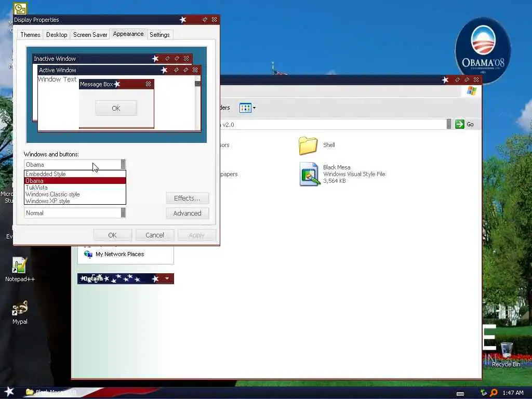Click the star icon in Display Properties title bar

tap(183, 20)
